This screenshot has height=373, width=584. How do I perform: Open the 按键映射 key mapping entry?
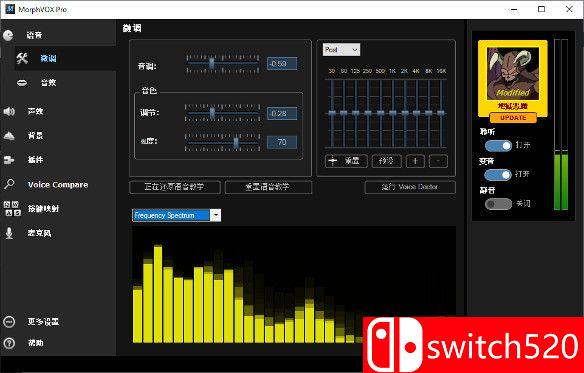31,209
